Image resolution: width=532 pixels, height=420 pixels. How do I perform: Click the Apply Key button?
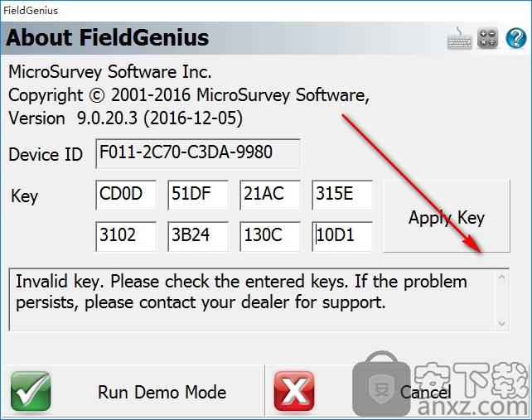pyautogui.click(x=447, y=216)
